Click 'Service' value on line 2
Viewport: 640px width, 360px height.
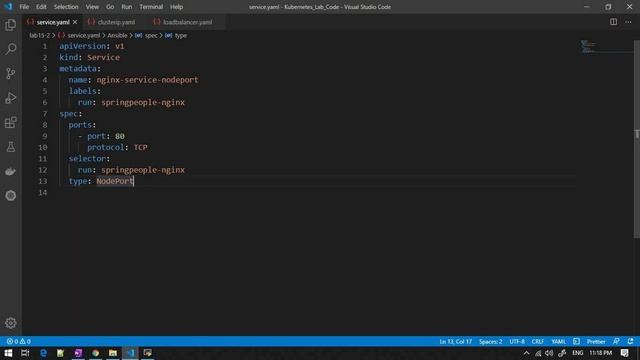tap(103, 58)
